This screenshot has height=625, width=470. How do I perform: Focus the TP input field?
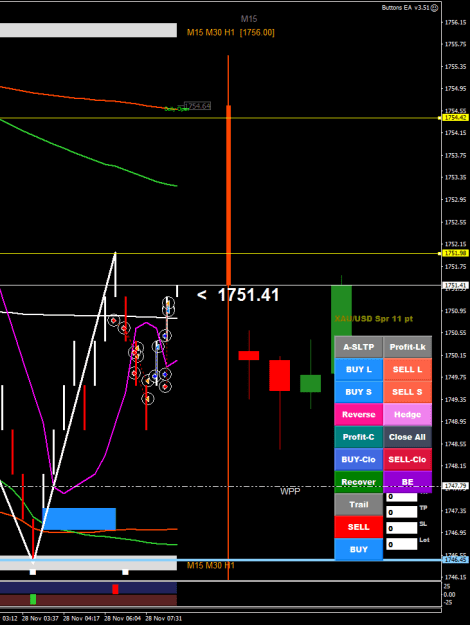[401, 512]
